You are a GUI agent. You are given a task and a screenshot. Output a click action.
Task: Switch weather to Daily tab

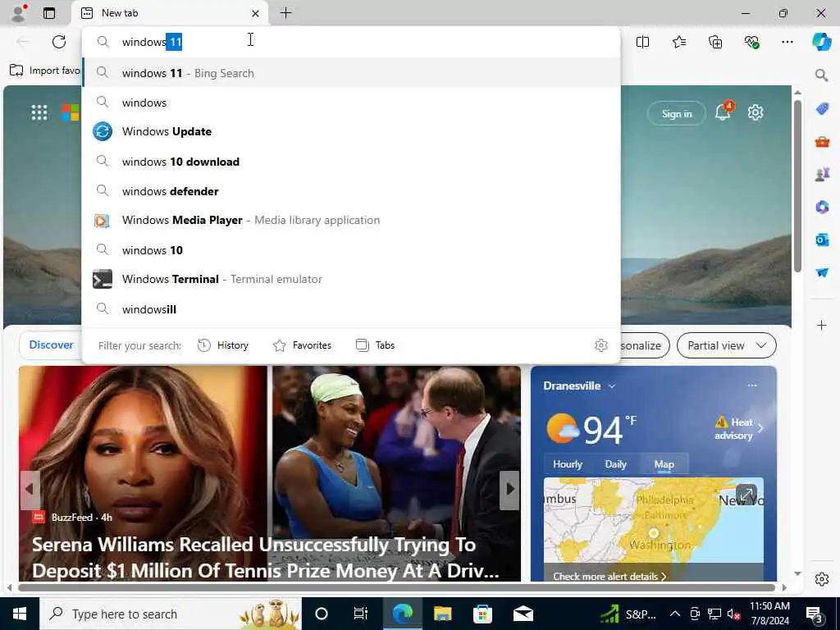615,464
